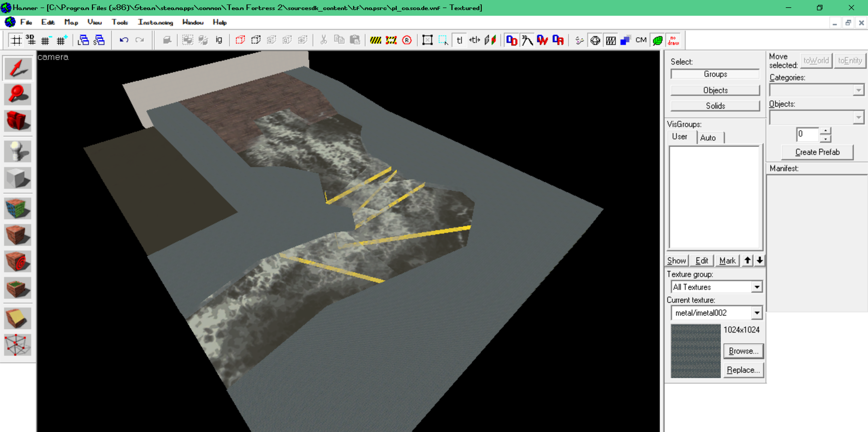Click the blue Undo arrow
The height and width of the screenshot is (432, 868).
pos(124,40)
